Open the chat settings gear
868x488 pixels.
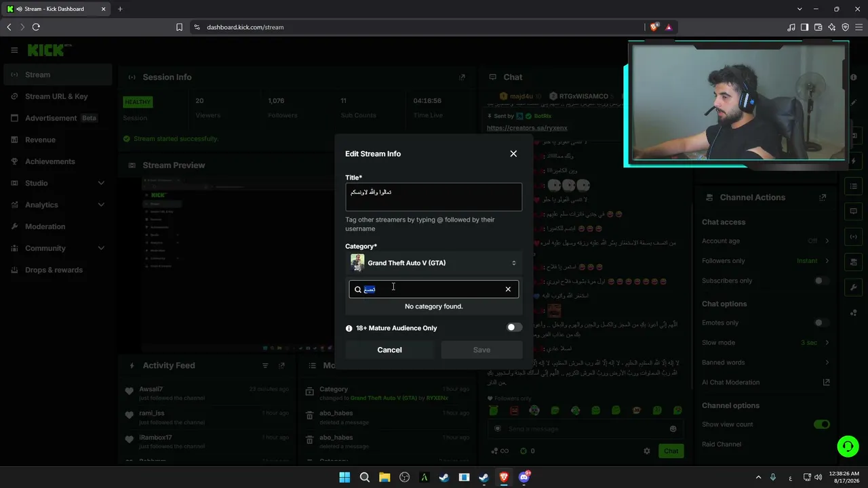coord(647,451)
